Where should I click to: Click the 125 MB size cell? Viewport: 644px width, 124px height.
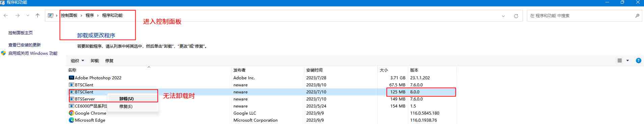[398, 92]
